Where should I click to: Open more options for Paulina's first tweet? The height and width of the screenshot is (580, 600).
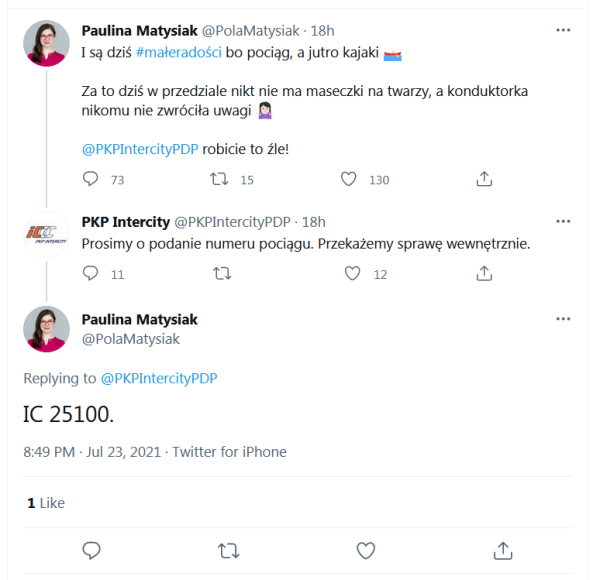[563, 30]
